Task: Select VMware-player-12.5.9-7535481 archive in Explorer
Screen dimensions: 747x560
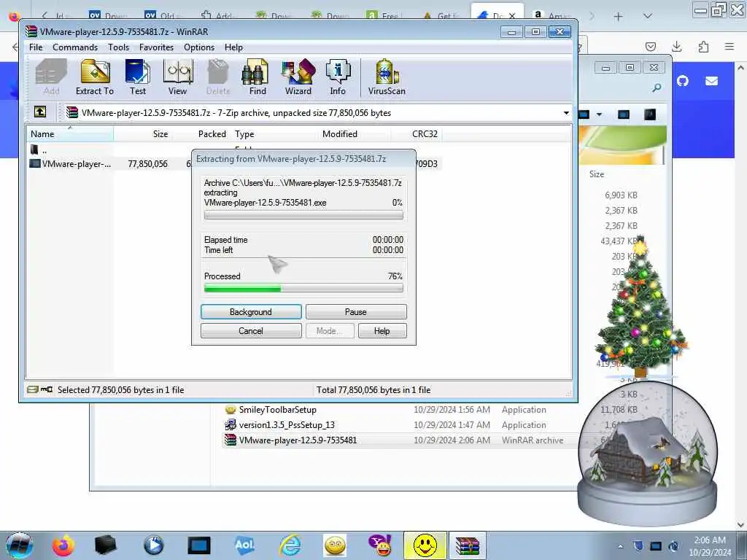Action: (298, 440)
